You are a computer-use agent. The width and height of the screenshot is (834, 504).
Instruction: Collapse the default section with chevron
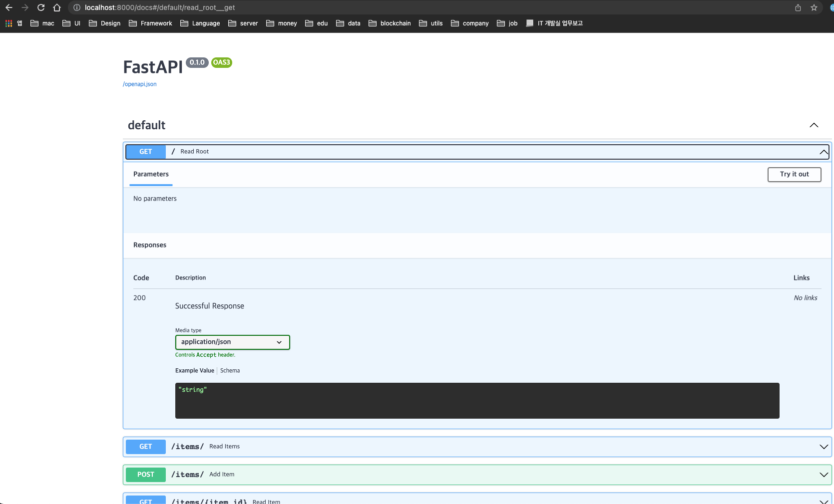pyautogui.click(x=814, y=125)
